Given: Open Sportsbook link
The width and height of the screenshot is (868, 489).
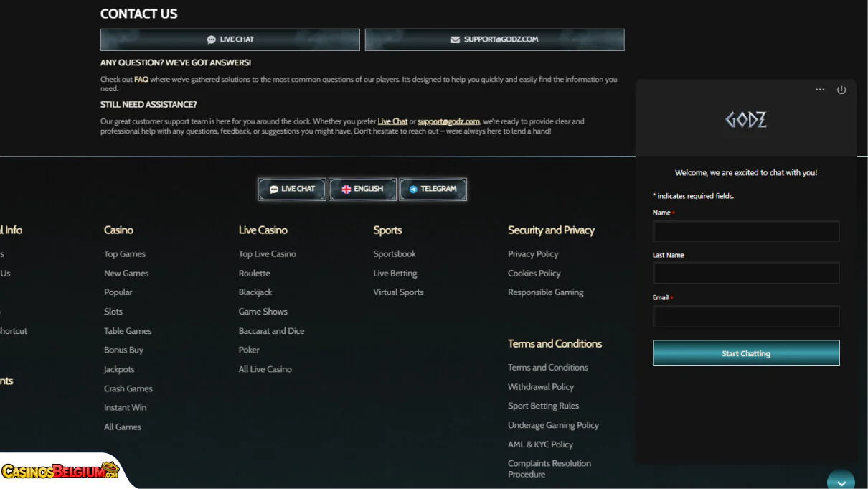Looking at the screenshot, I should pyautogui.click(x=395, y=254).
